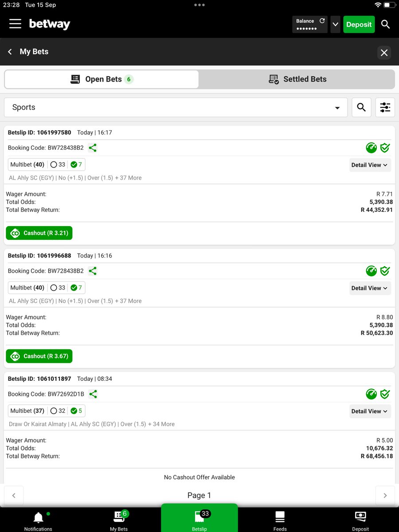Go back from My Bets
Viewport: 399px width, 532px height.
click(10, 52)
